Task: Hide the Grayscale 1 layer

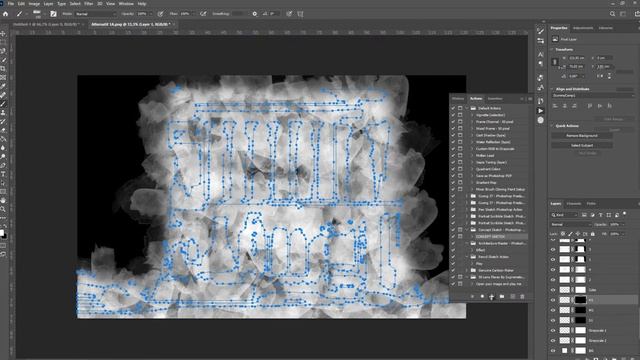Action: point(553,330)
